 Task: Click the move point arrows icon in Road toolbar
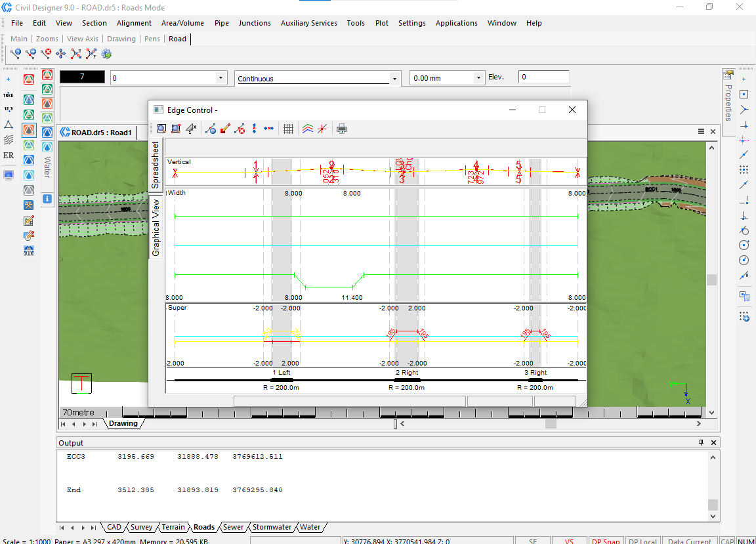61,54
